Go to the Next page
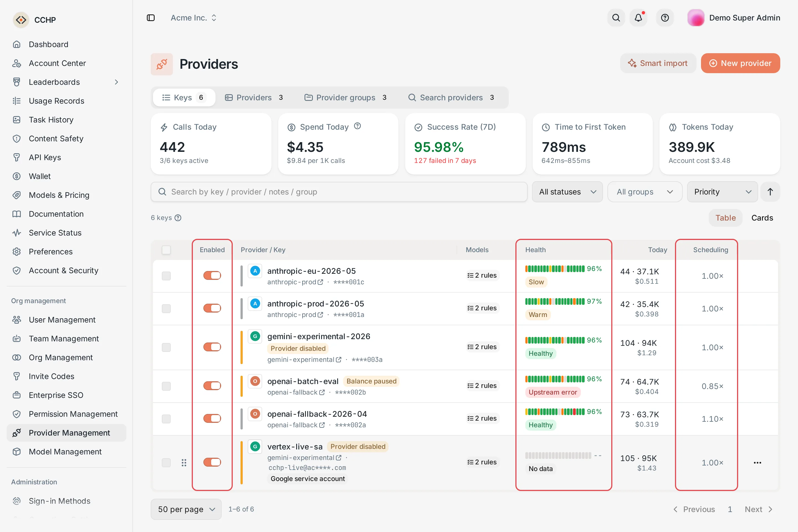Screen dimensions: 798x532 coord(758,509)
